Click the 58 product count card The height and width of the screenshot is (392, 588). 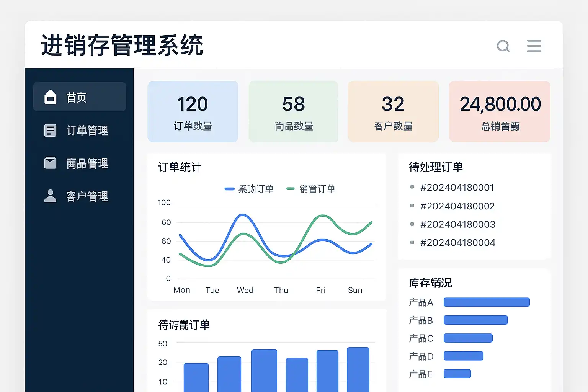tap(294, 111)
